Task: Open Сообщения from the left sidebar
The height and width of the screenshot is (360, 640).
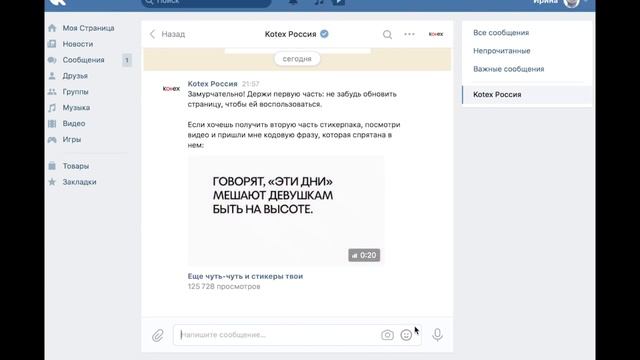Action: (83, 60)
